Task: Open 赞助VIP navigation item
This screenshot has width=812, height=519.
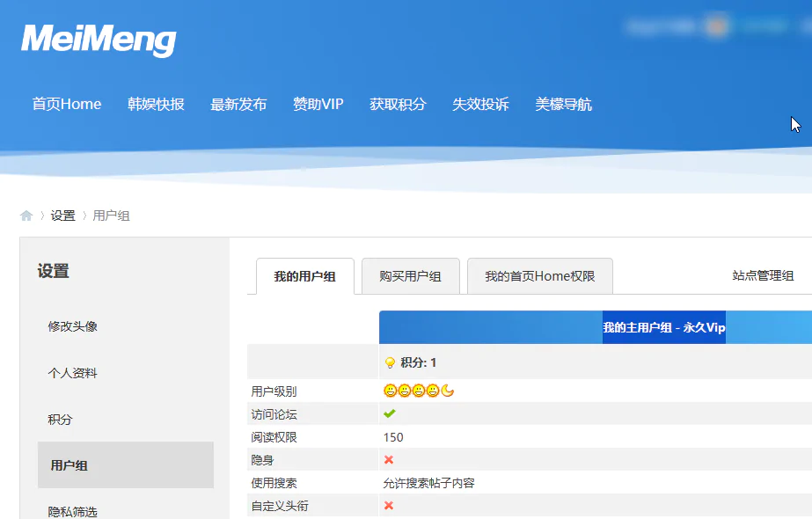Action: (318, 104)
